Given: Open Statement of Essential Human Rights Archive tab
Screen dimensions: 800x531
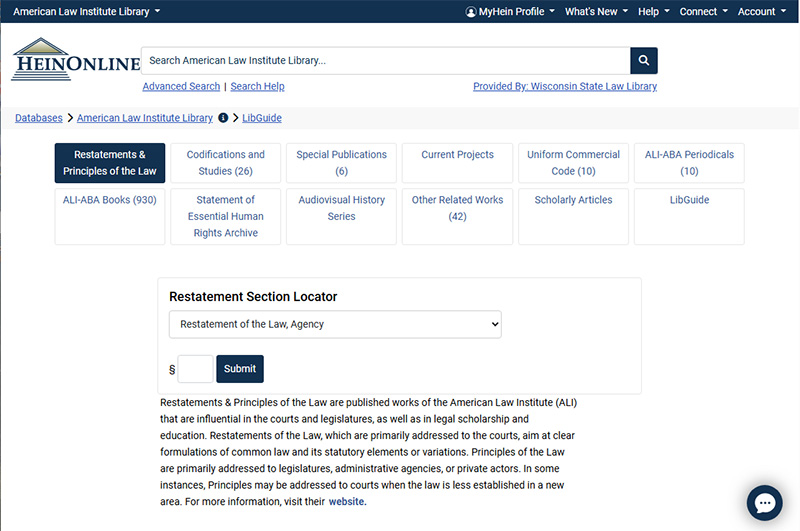Looking at the screenshot, I should (226, 217).
